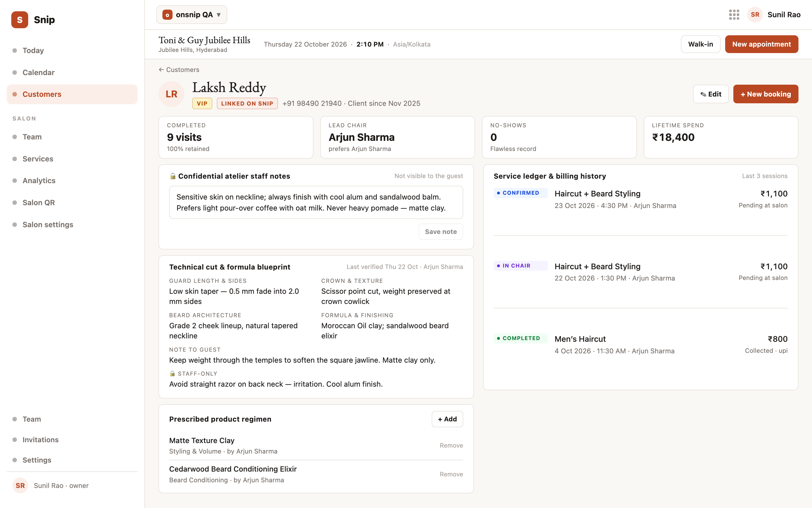This screenshot has height=508, width=812.
Task: Open Salon settings in the sidebar
Action: tap(72, 224)
